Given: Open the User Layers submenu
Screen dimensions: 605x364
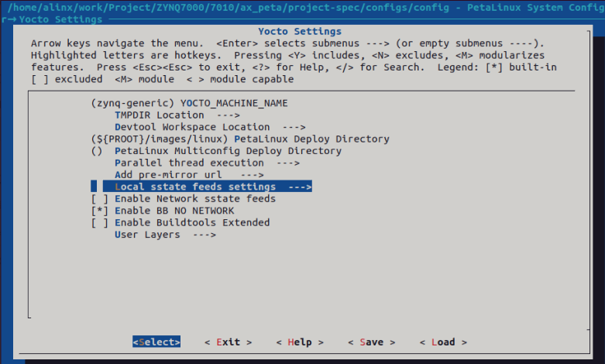Looking at the screenshot, I should (x=165, y=235).
